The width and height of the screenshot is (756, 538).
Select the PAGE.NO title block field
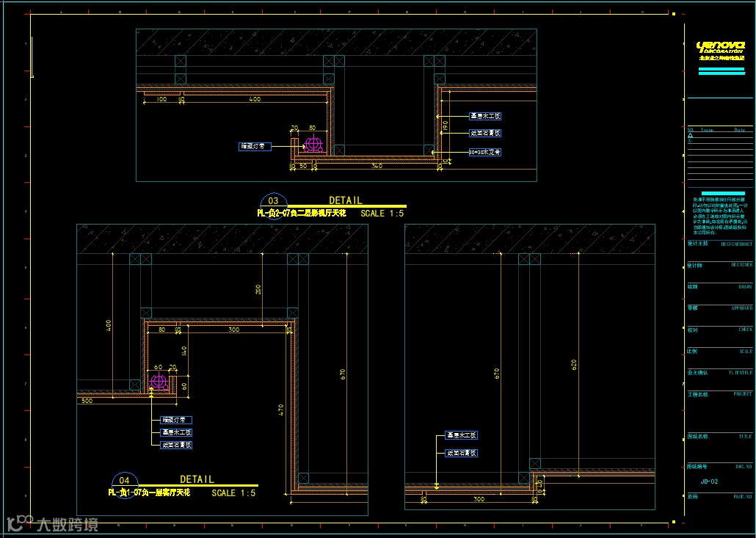point(719,496)
